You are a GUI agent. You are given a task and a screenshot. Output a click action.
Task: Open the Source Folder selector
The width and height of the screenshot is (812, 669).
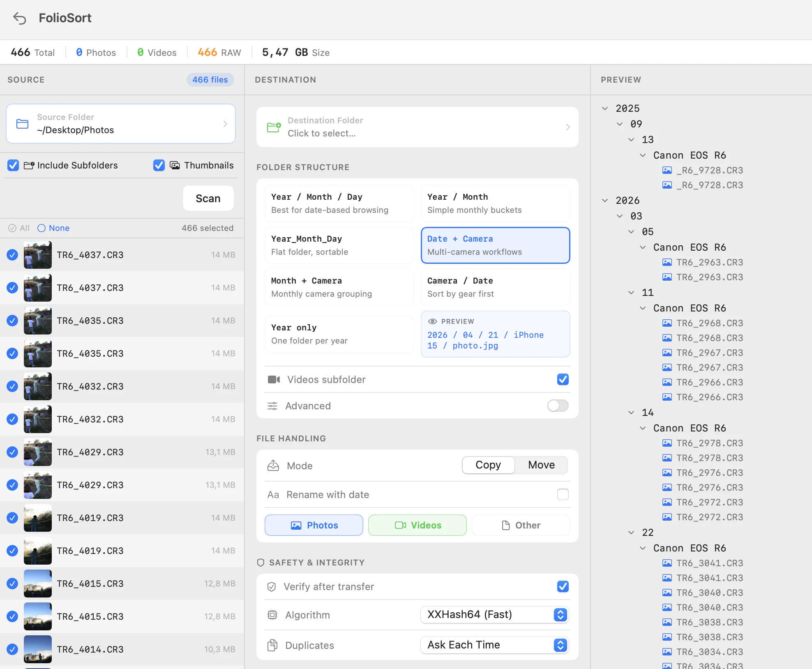point(121,124)
